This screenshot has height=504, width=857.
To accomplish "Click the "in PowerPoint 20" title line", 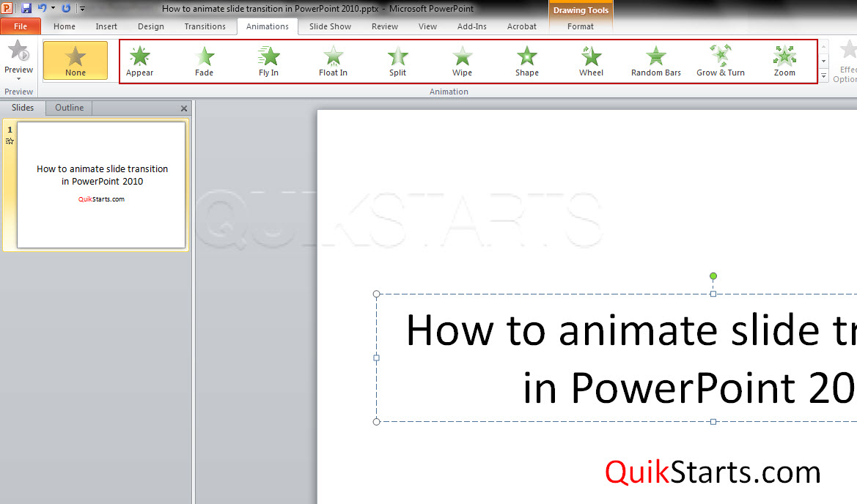I will pos(690,388).
